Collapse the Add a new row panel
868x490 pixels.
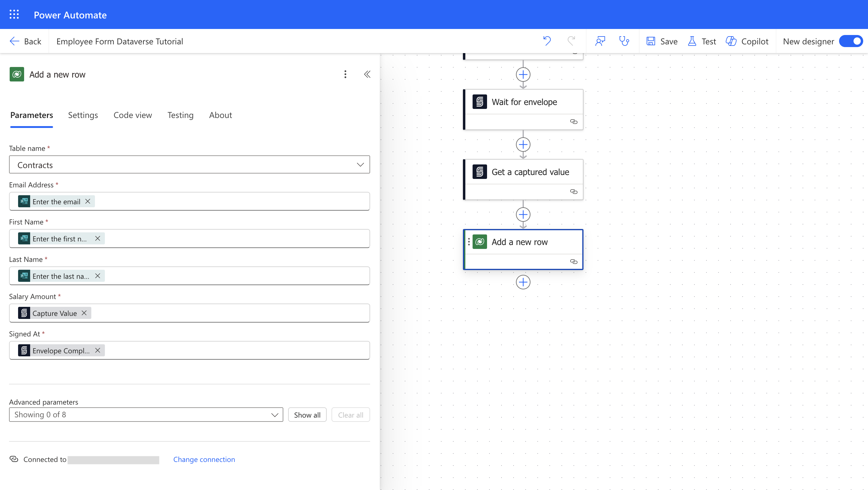pos(367,74)
